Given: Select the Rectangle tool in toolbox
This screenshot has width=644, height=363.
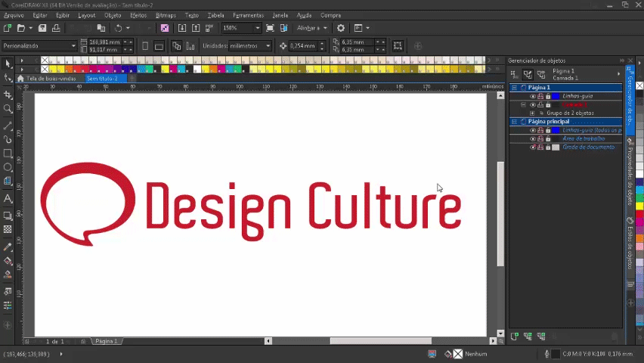Looking at the screenshot, I should click(x=8, y=154).
